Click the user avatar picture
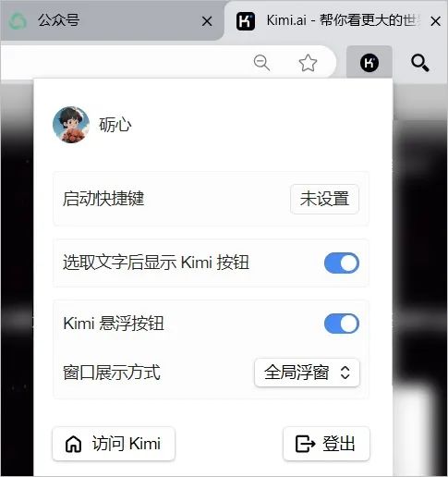 point(71,125)
